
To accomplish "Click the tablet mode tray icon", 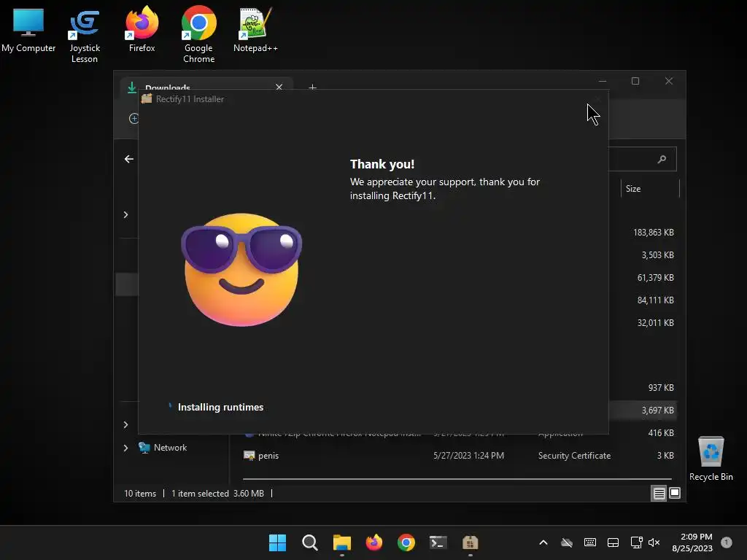I will point(613,542).
